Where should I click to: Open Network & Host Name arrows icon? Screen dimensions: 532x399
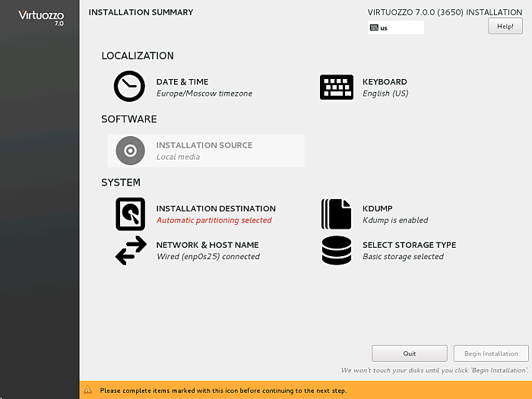coord(130,251)
